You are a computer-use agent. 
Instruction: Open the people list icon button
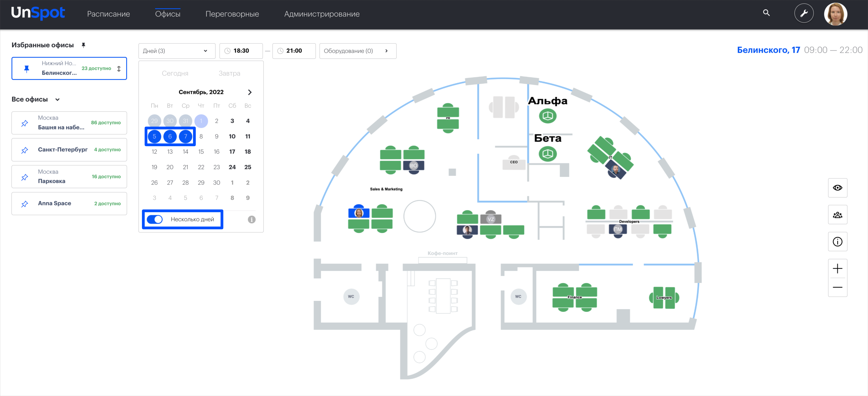pos(837,215)
